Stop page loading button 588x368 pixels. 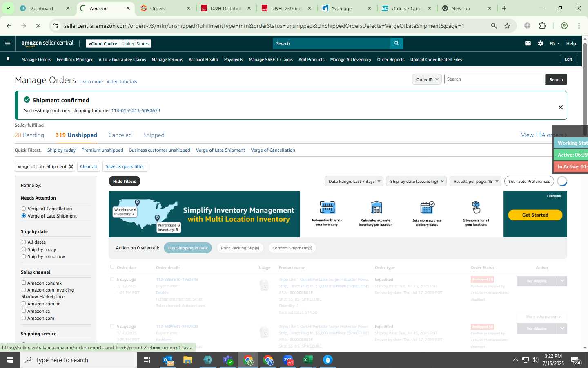pos(38,26)
